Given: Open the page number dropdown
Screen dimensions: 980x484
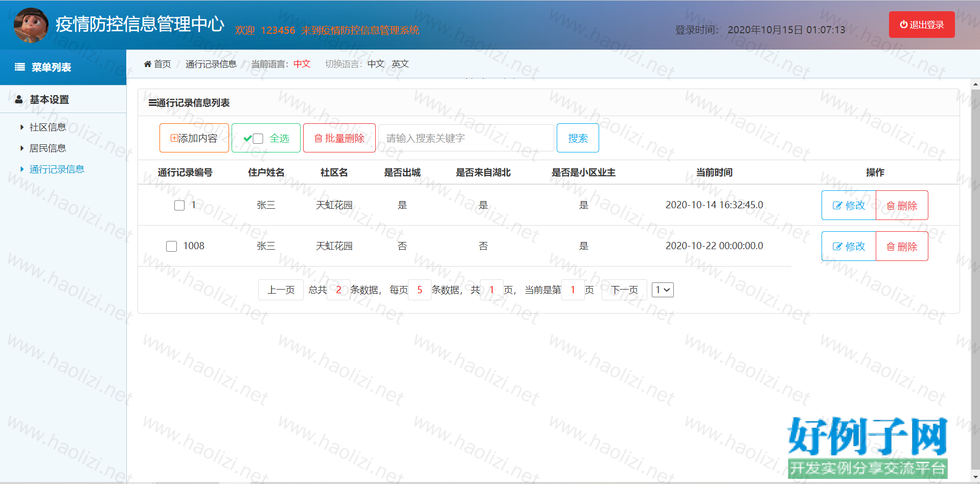Looking at the screenshot, I should coord(663,290).
